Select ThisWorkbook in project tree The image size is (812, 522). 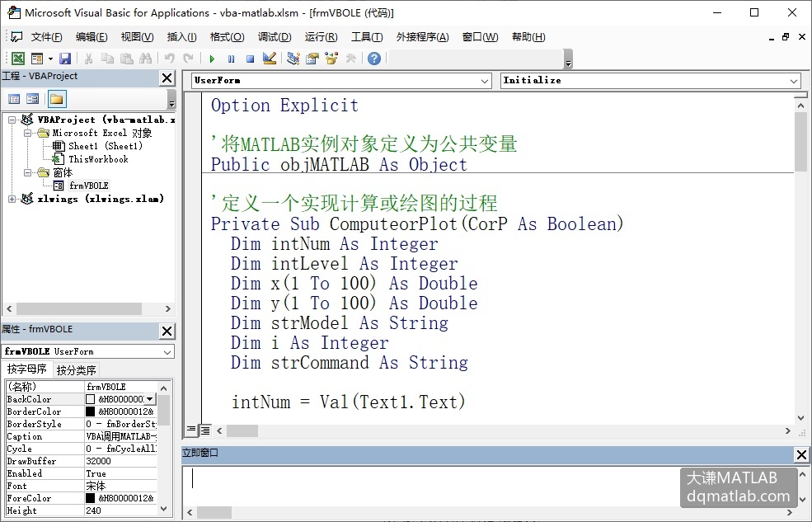[x=98, y=159]
